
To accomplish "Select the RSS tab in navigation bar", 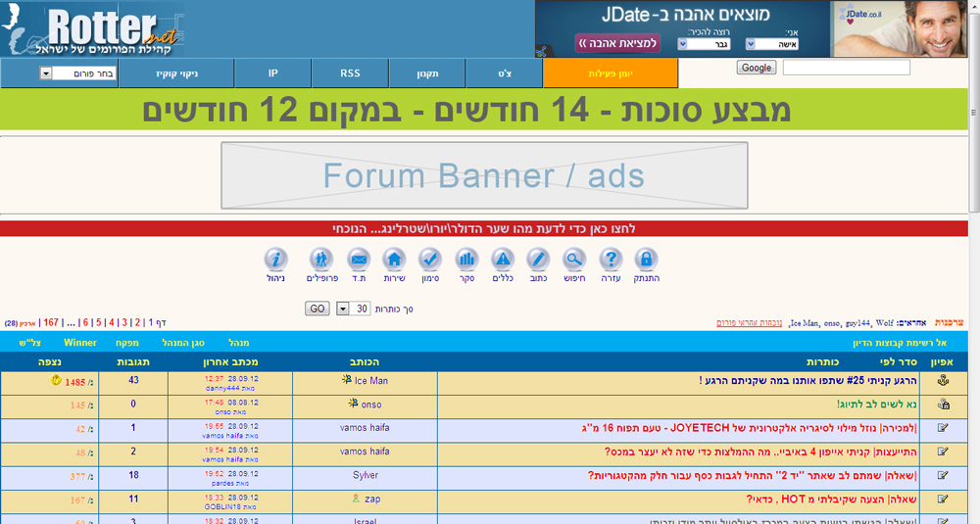I will [x=350, y=73].
